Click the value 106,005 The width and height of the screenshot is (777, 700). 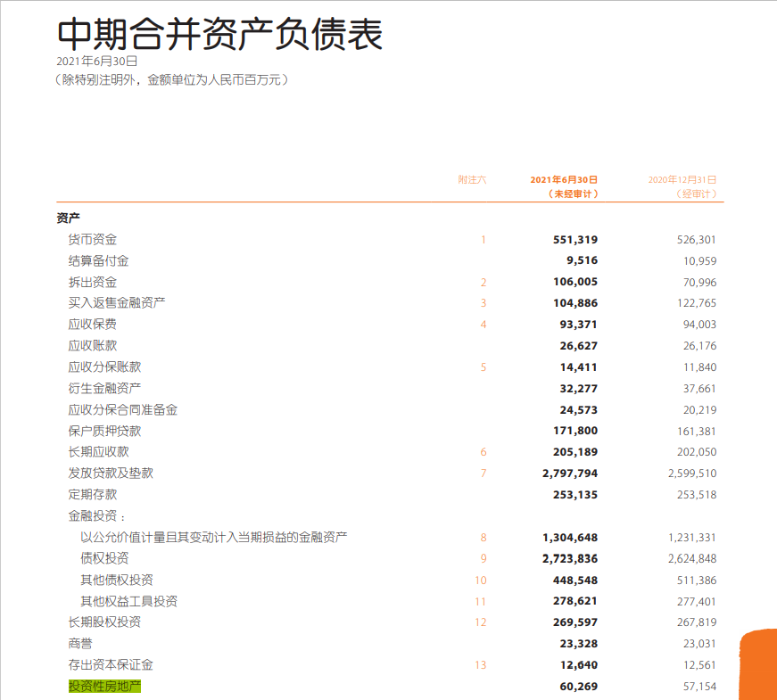tap(575, 282)
